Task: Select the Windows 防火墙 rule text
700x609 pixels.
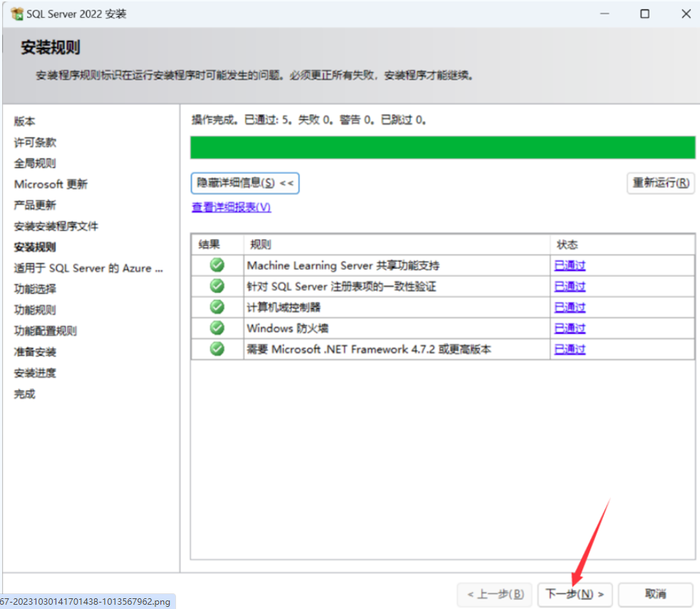Action: 287,328
